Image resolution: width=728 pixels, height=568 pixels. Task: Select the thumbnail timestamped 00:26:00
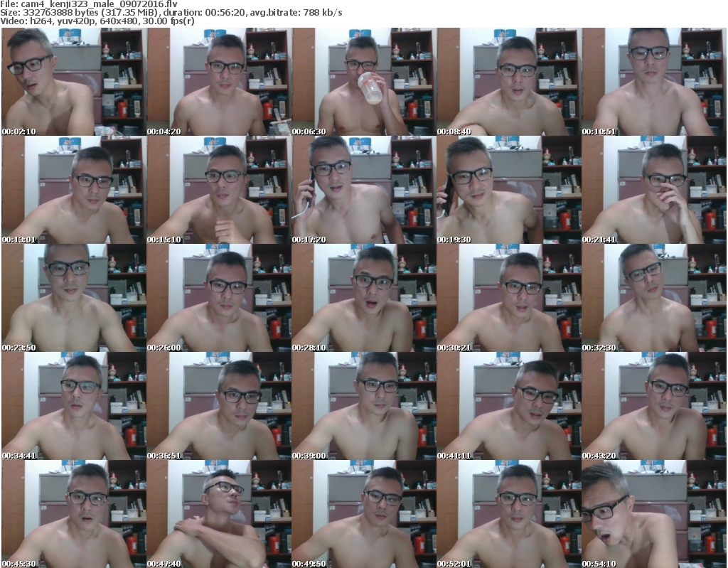click(x=219, y=298)
